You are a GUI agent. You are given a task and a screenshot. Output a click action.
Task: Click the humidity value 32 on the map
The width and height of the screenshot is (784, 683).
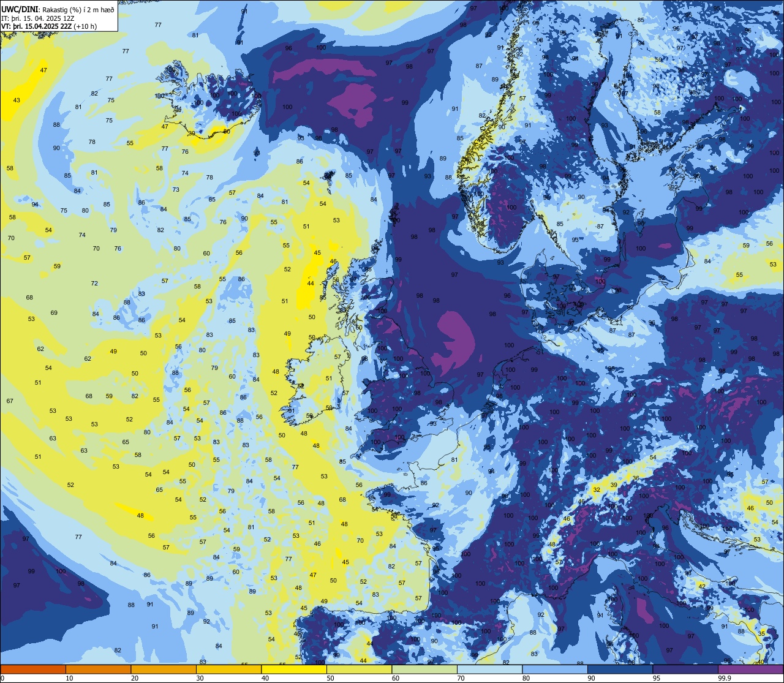(597, 490)
